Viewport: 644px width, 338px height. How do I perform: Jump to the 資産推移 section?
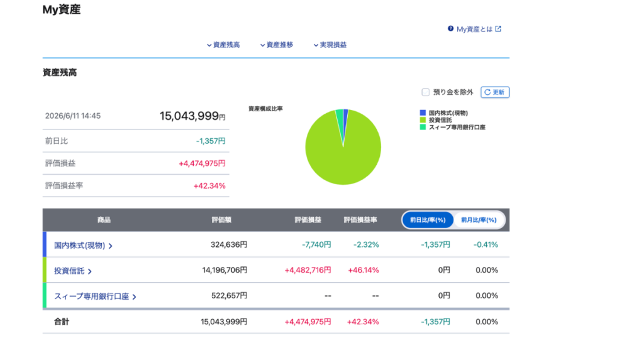click(x=277, y=45)
